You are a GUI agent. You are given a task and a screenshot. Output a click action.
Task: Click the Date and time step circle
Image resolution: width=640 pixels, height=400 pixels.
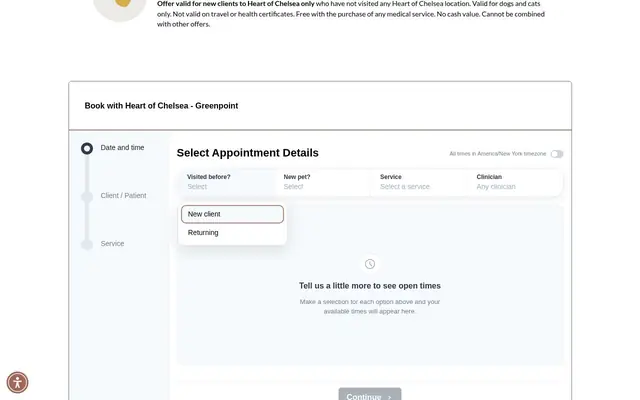click(87, 148)
